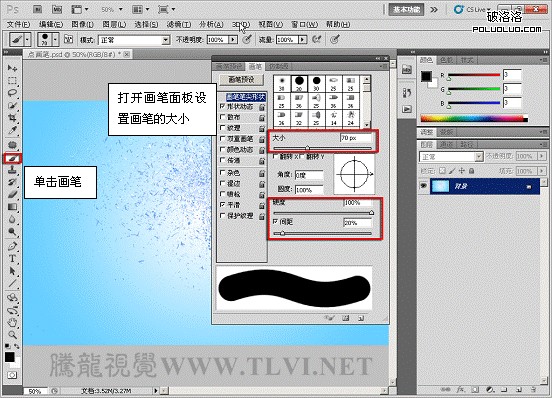Enable 双重画笔 checkbox

[222, 139]
